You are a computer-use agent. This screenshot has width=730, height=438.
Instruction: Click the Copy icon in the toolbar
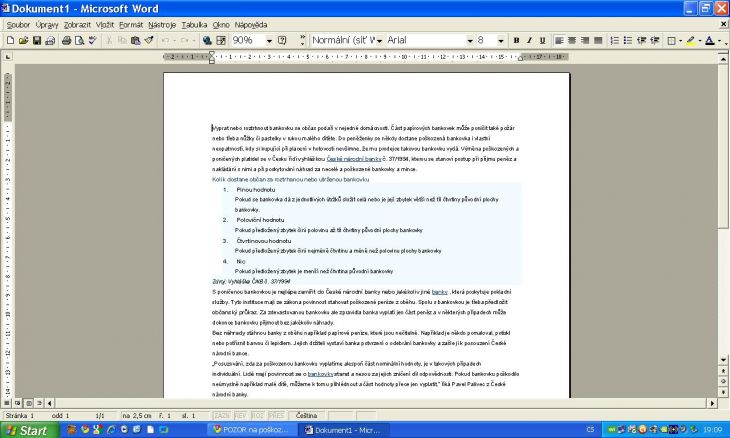coord(122,40)
